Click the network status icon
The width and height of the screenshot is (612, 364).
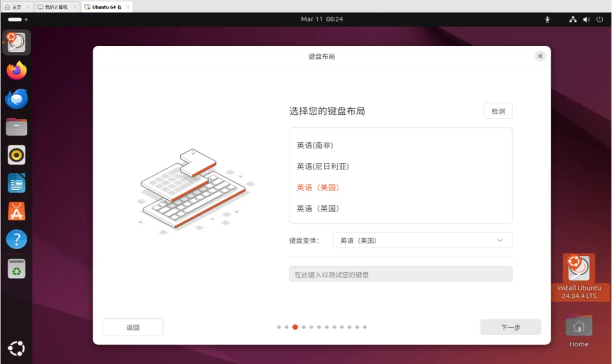[572, 19]
